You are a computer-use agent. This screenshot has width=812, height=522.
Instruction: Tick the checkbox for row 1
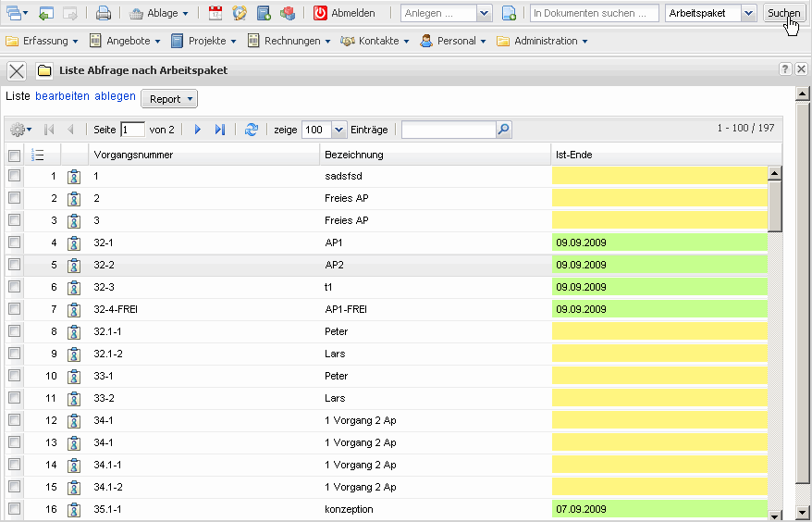[x=14, y=176]
